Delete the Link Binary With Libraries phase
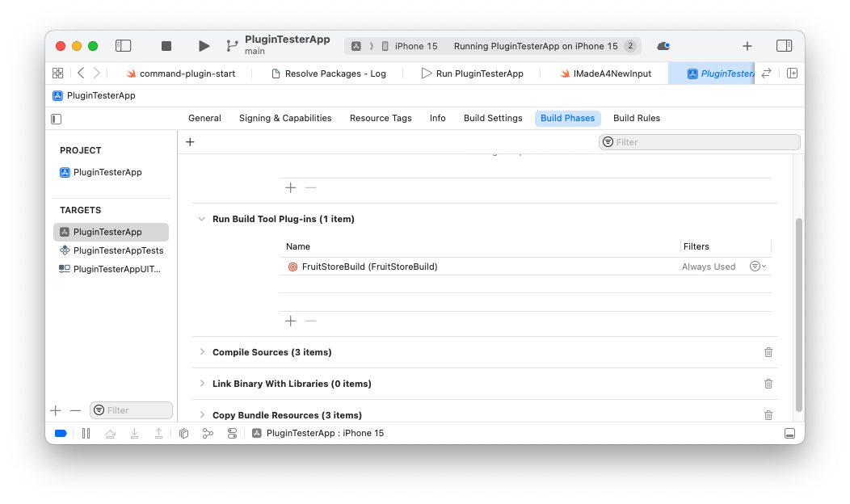The height and width of the screenshot is (504, 850). (x=768, y=384)
